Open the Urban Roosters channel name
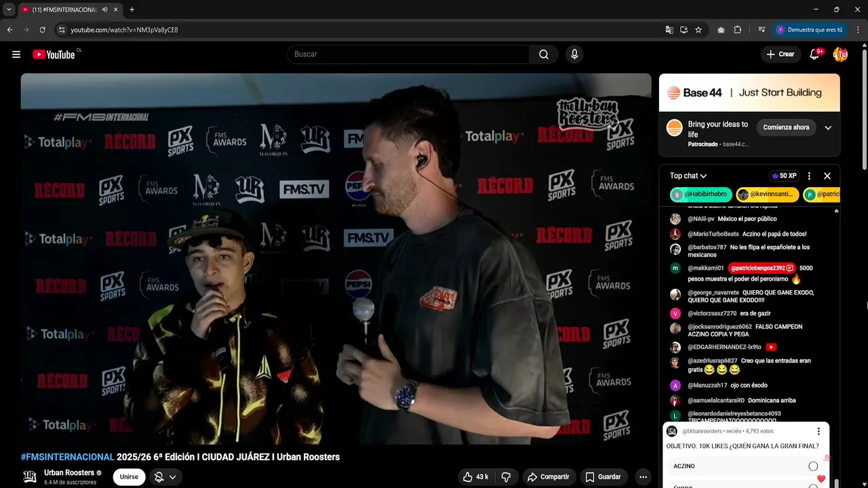The width and height of the screenshot is (868, 488). [69, 472]
